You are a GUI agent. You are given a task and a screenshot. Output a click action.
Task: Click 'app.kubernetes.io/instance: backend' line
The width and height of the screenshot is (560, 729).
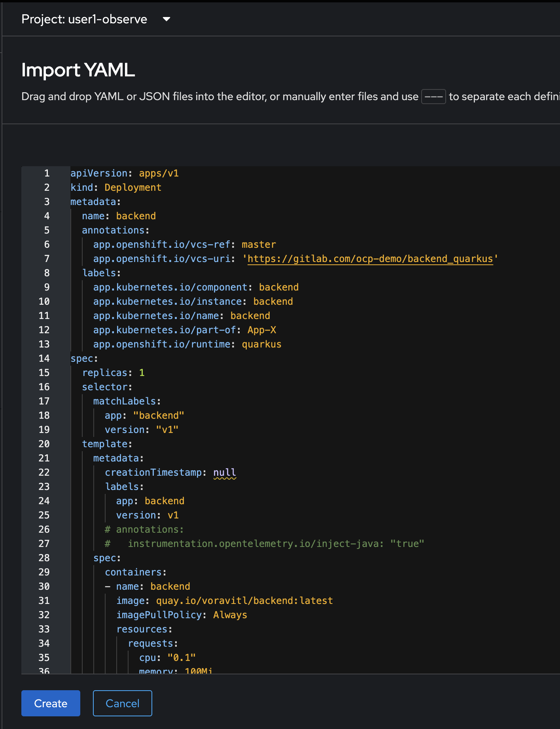pyautogui.click(x=193, y=302)
